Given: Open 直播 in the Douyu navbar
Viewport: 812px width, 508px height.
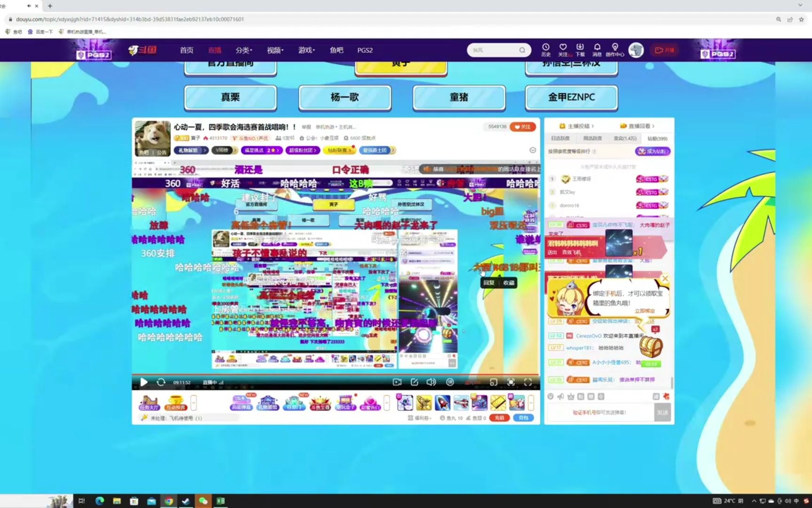Looking at the screenshot, I should [215, 50].
